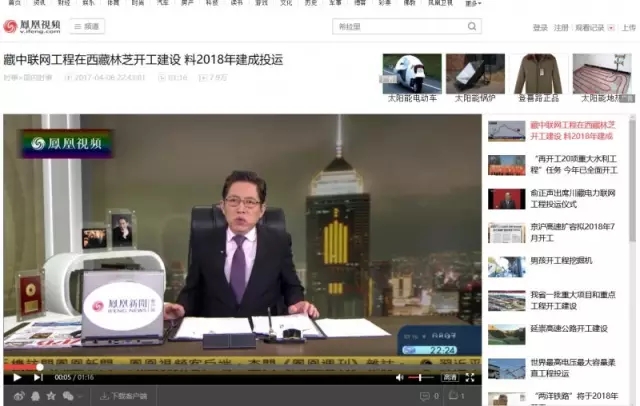Click thumbnail for 延崇高速公路 video
The image size is (640, 406).
tap(507, 335)
